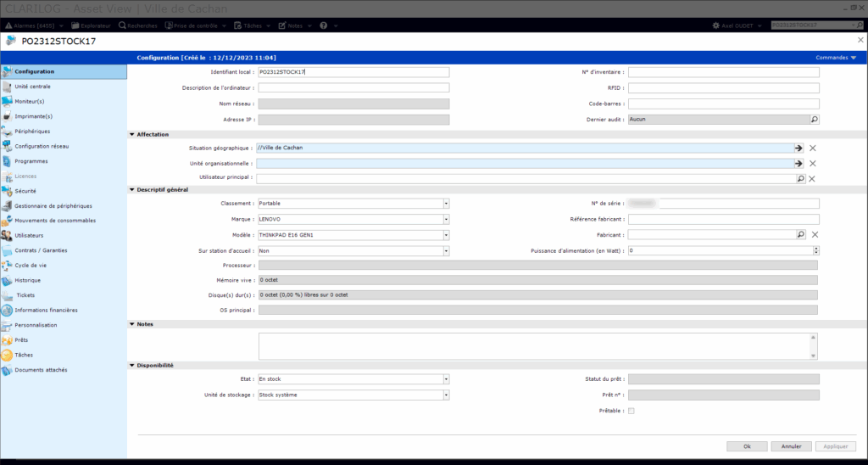The width and height of the screenshot is (868, 465).
Task: Collapse the Descriptif général section
Action: [131, 189]
